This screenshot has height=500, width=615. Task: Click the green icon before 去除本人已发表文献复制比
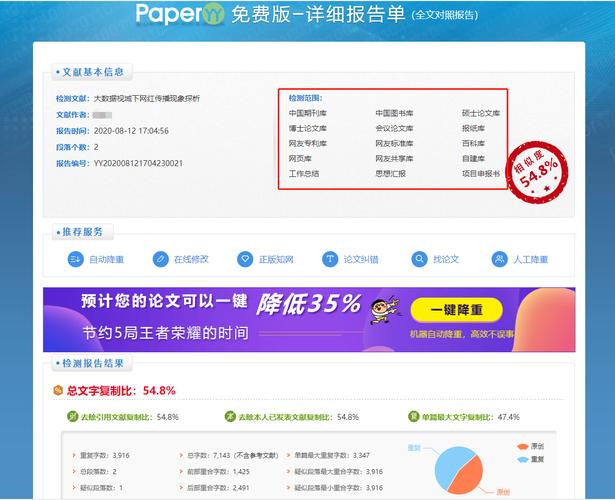click(230, 416)
